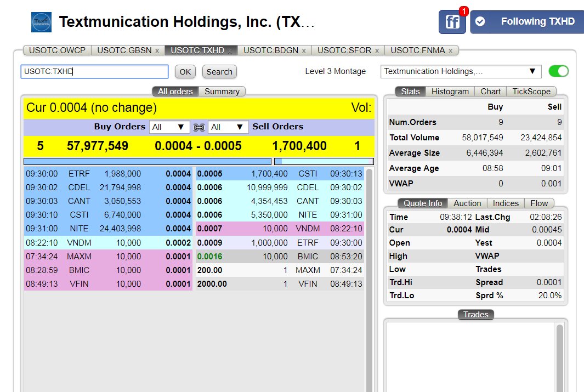The image size is (584, 392).
Task: Click the ETRF buy order at 09:30:00
Action: pyautogui.click(x=108, y=174)
